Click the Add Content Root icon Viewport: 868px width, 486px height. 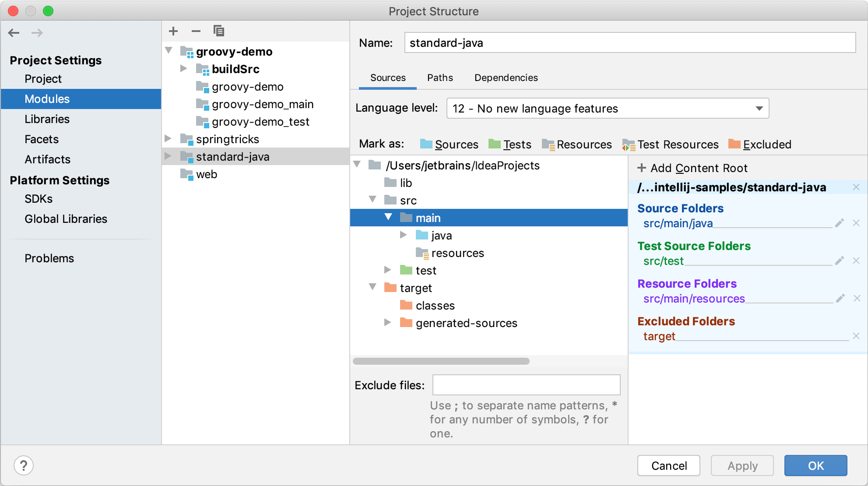643,168
